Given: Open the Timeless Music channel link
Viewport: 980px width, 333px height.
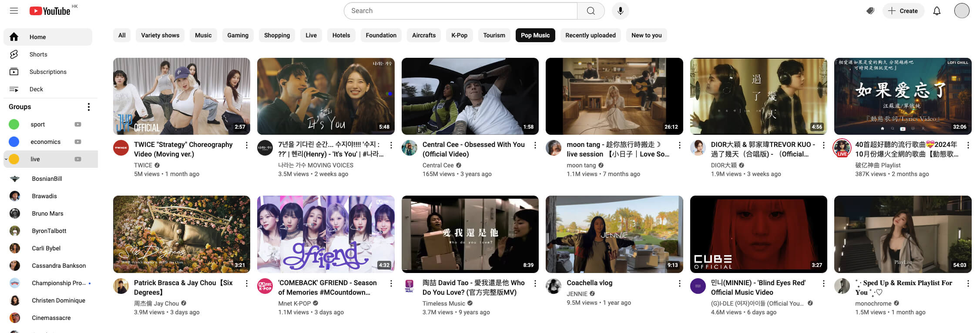Looking at the screenshot, I should click(443, 303).
